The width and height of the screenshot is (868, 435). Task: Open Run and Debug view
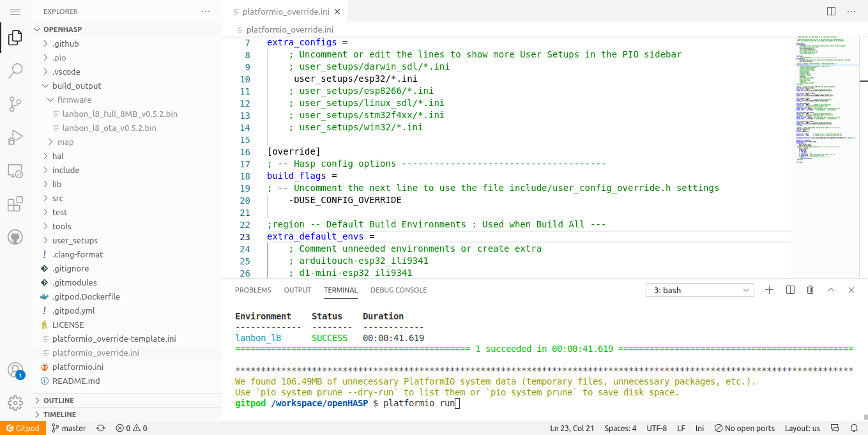pos(15,137)
